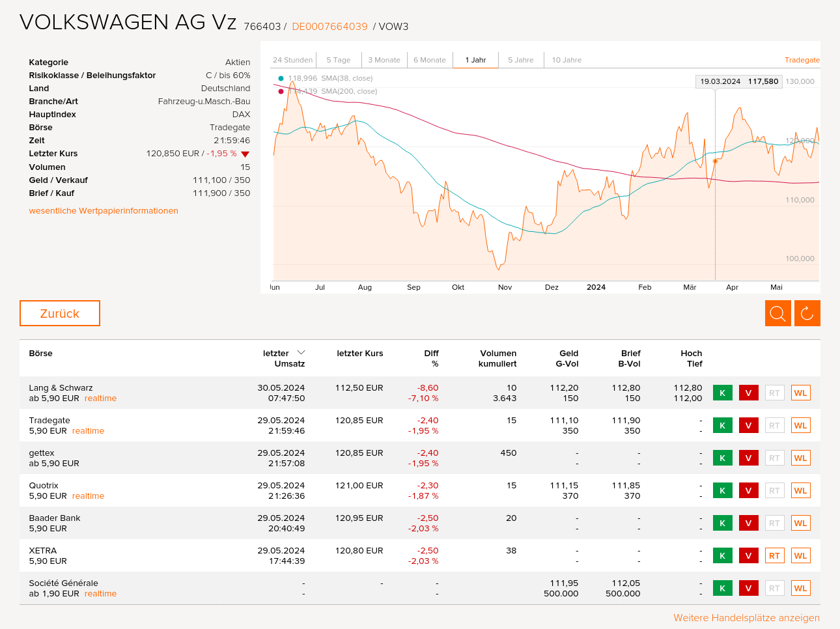
Task: Refresh the quote data via the reload icon
Action: tap(807, 313)
